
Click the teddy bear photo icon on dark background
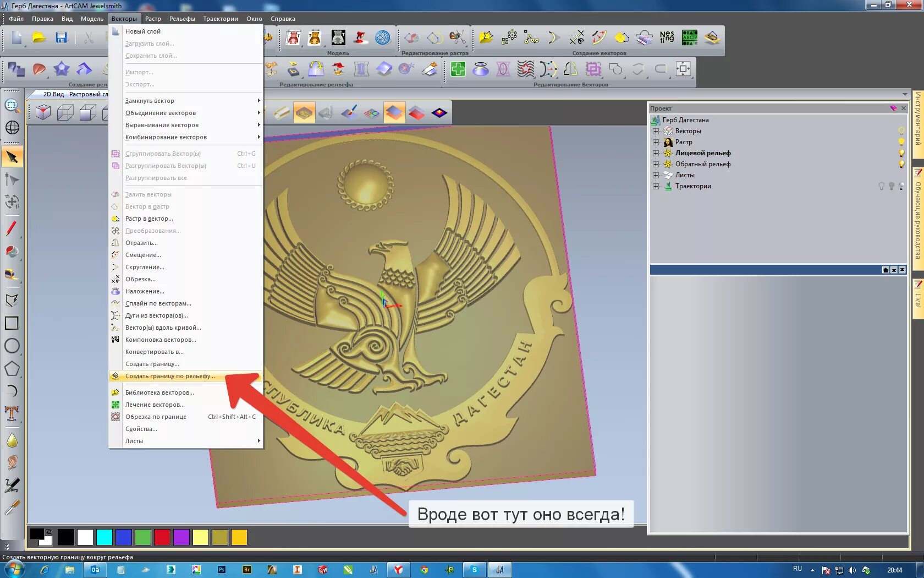[338, 37]
